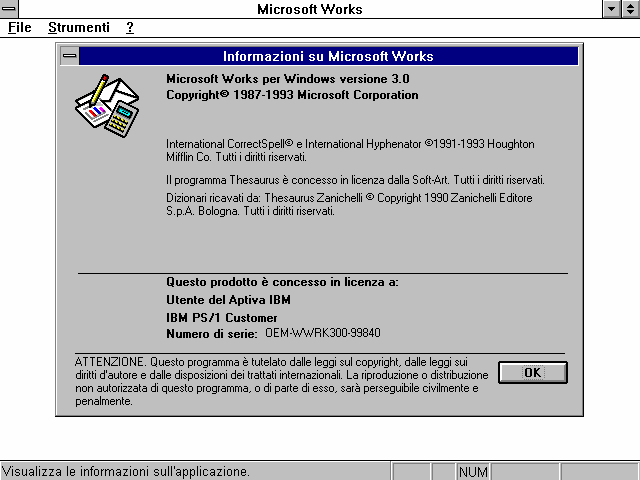The image size is (640, 480).
Task: Click the 'Copyright© 1987-1993 Microsoft Corporation' line
Action: (292, 95)
